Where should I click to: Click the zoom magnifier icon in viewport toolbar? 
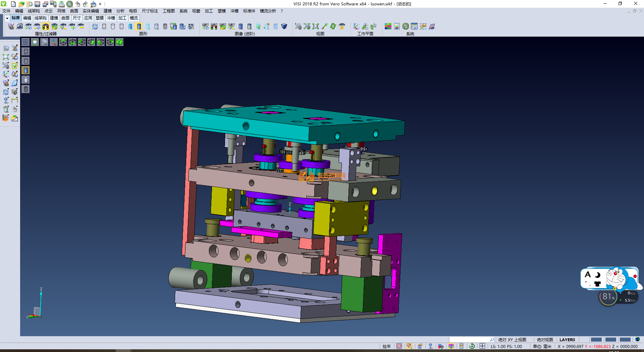coord(44,42)
